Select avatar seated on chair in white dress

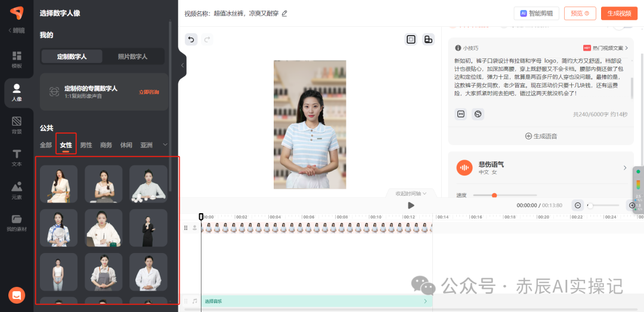click(58, 184)
